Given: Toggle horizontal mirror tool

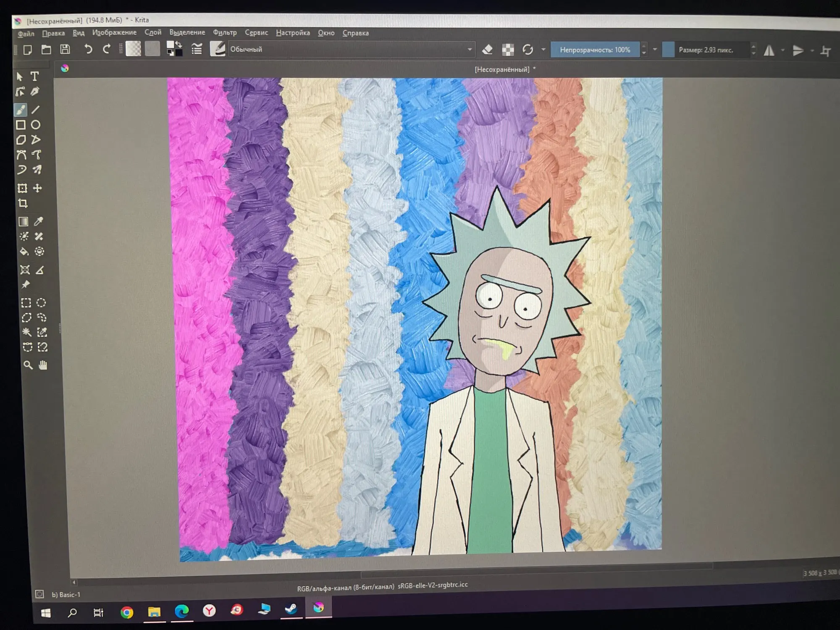Looking at the screenshot, I should pos(769,51).
